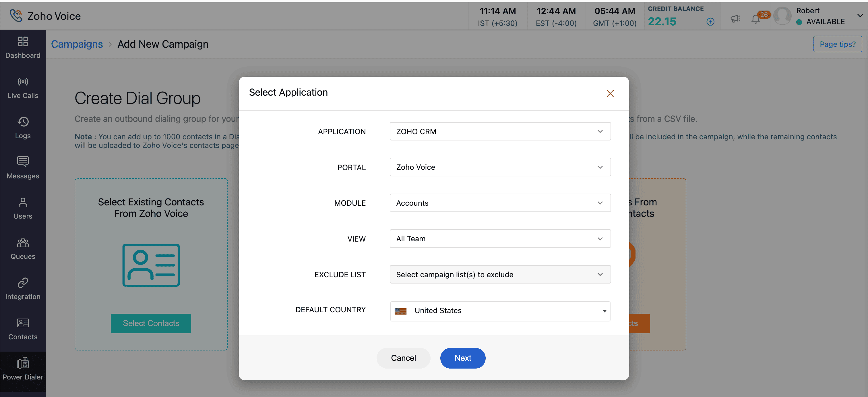Image resolution: width=868 pixels, height=397 pixels.
Task: Go to Live Calls in sidebar
Action: [23, 88]
